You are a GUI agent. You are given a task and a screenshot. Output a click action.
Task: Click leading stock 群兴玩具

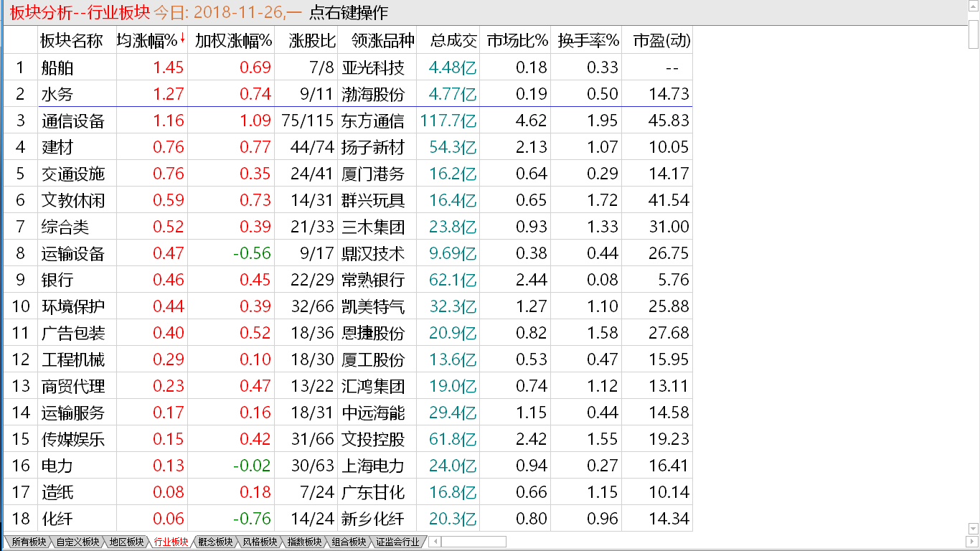pyautogui.click(x=373, y=200)
